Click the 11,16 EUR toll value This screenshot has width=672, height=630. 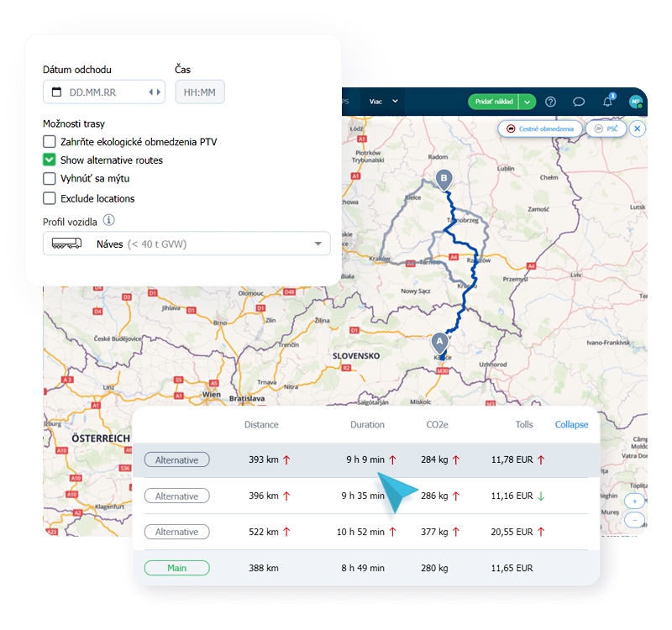point(512,496)
